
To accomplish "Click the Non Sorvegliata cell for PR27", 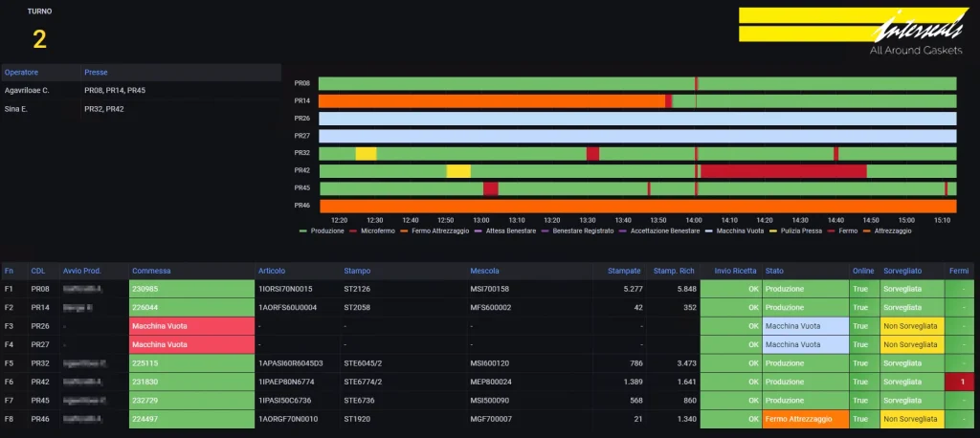I will (912, 345).
